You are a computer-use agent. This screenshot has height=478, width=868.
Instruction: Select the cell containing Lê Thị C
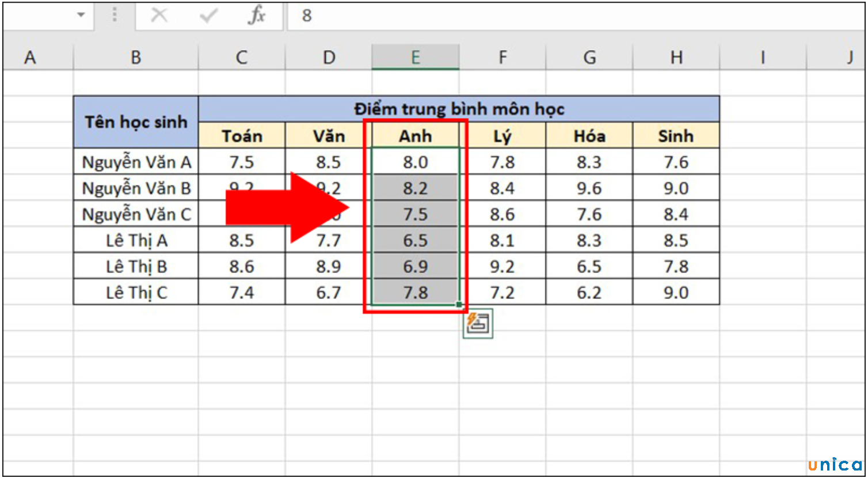pyautogui.click(x=135, y=292)
